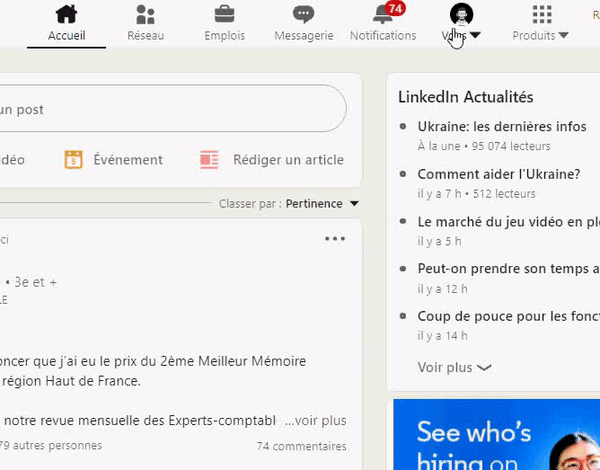This screenshot has height=470, width=600.
Task: Open news Peut-on prendre son temps
Action: pos(509,269)
